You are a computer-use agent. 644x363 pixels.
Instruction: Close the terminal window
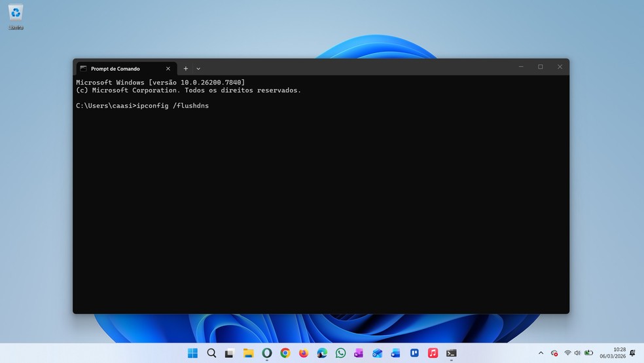click(x=560, y=67)
